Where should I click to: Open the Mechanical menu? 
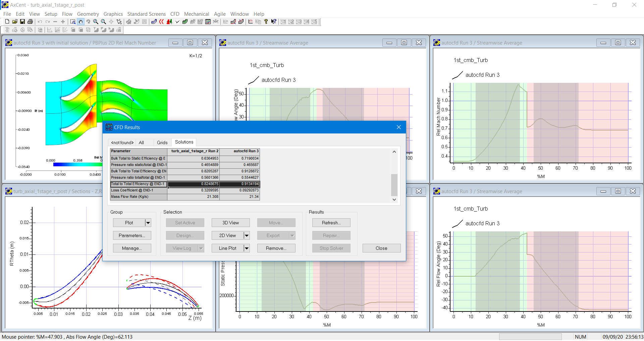[x=196, y=14]
